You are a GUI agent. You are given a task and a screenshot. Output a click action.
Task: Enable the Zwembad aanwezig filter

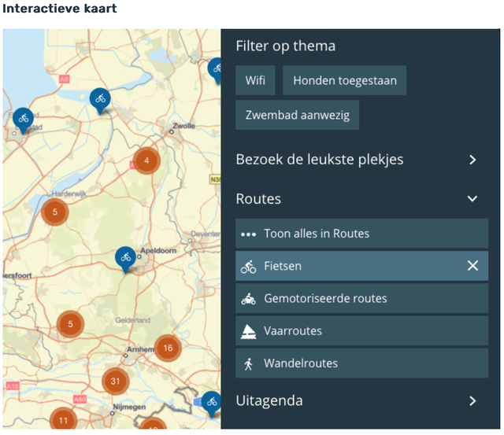(298, 115)
